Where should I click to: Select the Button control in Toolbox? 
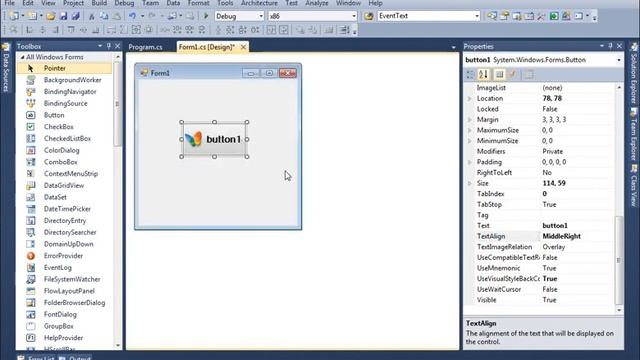tap(64, 115)
